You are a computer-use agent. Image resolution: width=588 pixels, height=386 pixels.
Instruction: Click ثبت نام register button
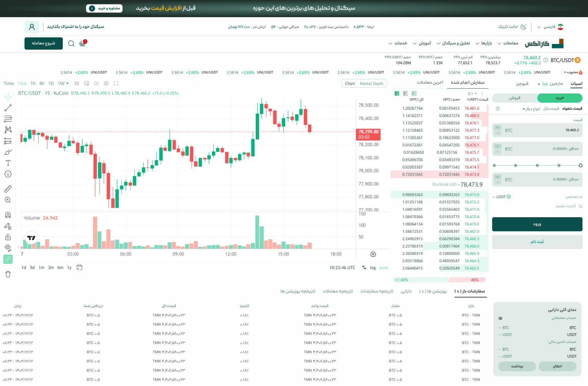click(x=537, y=242)
